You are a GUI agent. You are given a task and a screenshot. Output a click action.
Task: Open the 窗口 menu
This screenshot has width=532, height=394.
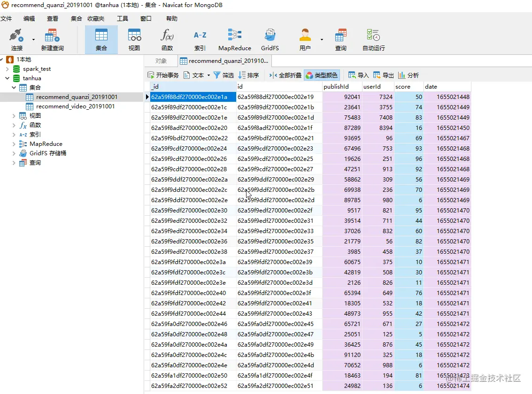[146, 19]
